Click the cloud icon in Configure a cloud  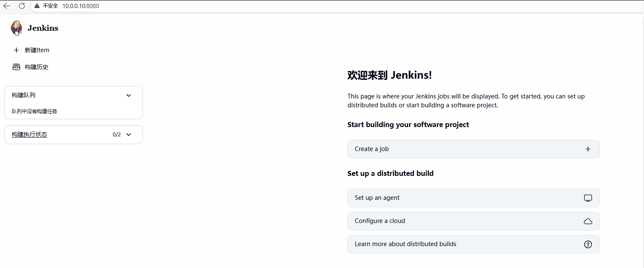tap(588, 221)
